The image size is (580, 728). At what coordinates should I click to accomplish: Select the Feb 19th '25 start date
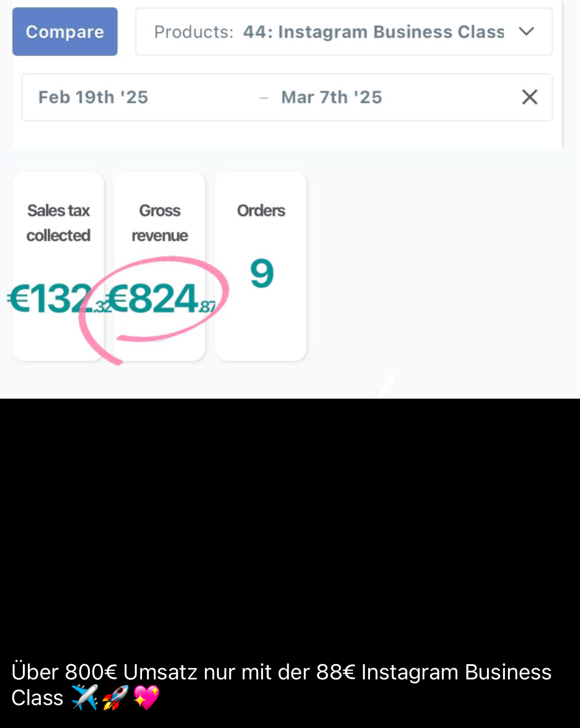[93, 97]
